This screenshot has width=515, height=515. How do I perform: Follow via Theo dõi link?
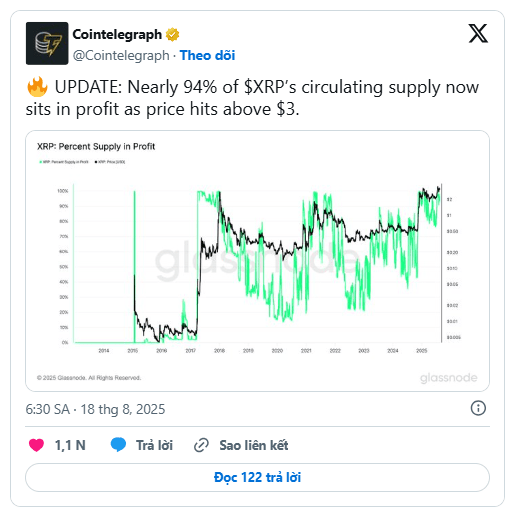click(x=207, y=55)
